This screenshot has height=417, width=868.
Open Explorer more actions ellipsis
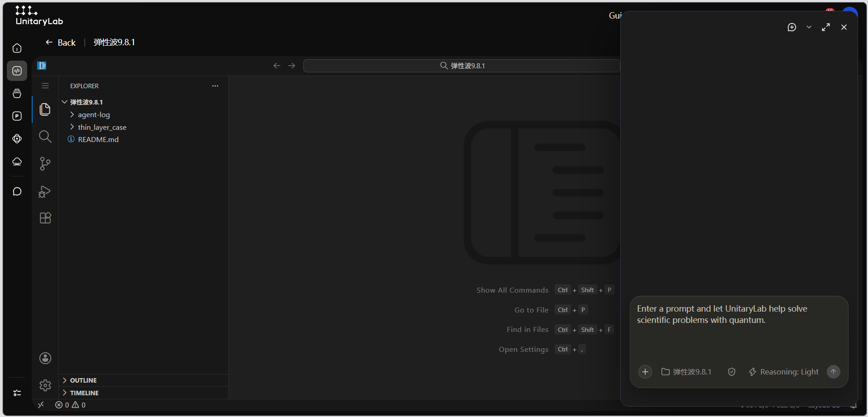coord(215,86)
